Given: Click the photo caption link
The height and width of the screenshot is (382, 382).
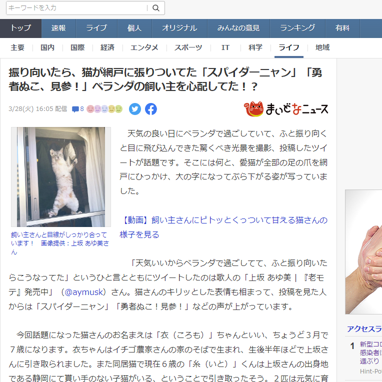Looking at the screenshot, I should (60, 243).
